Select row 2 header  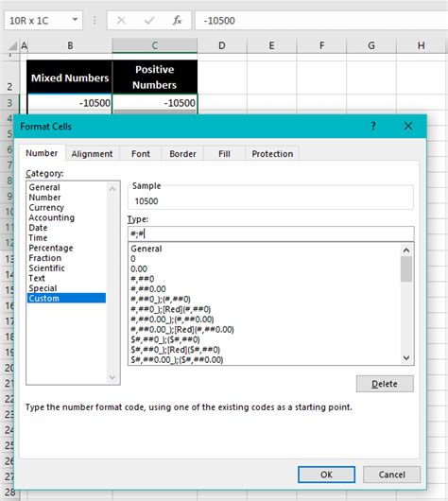click(x=9, y=77)
